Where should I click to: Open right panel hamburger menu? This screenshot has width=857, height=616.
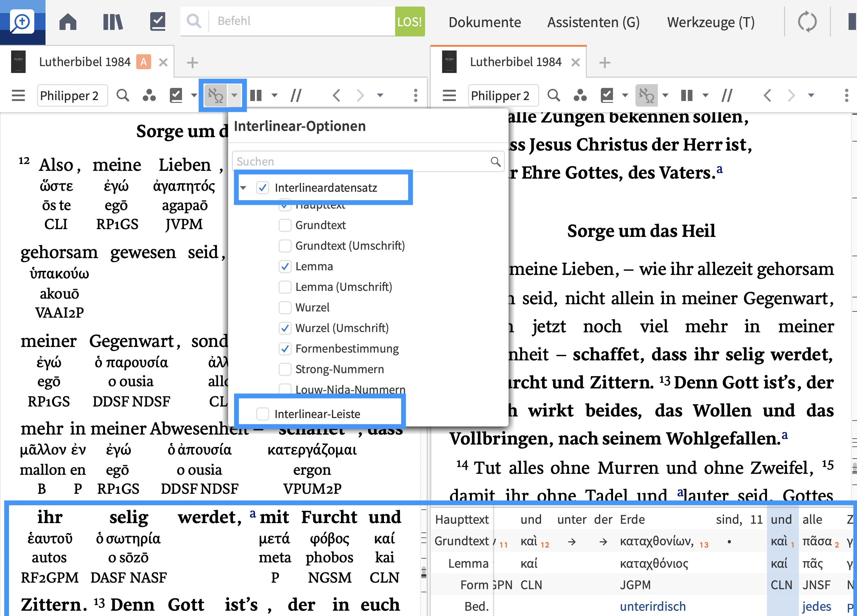click(449, 95)
